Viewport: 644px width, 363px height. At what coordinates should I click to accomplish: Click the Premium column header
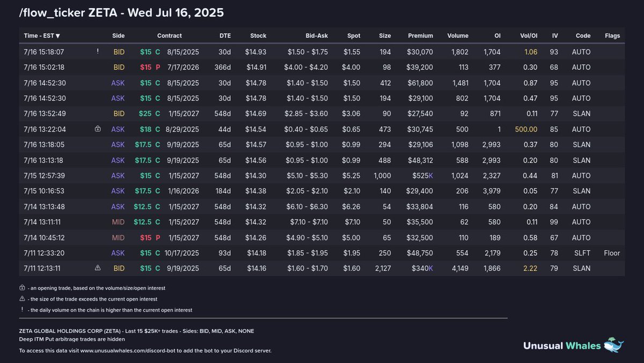(x=420, y=36)
